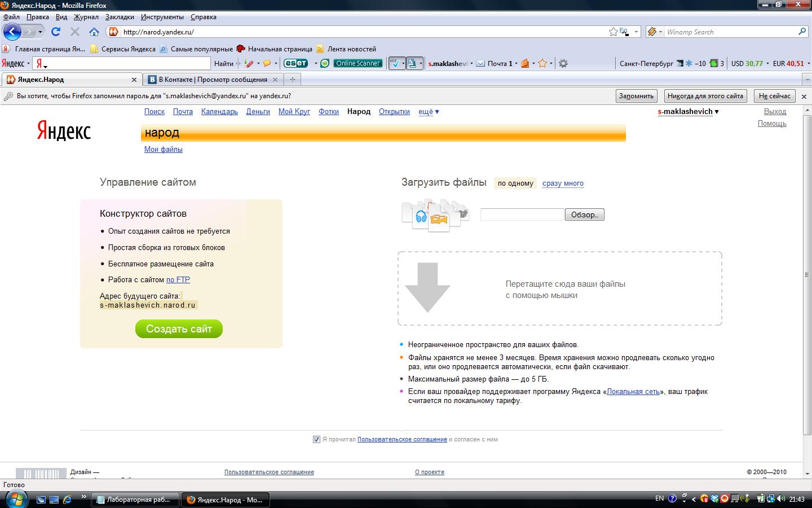Click the orange Yandex bar box icon
Viewport: 812px width, 508px height.
coord(525,63)
